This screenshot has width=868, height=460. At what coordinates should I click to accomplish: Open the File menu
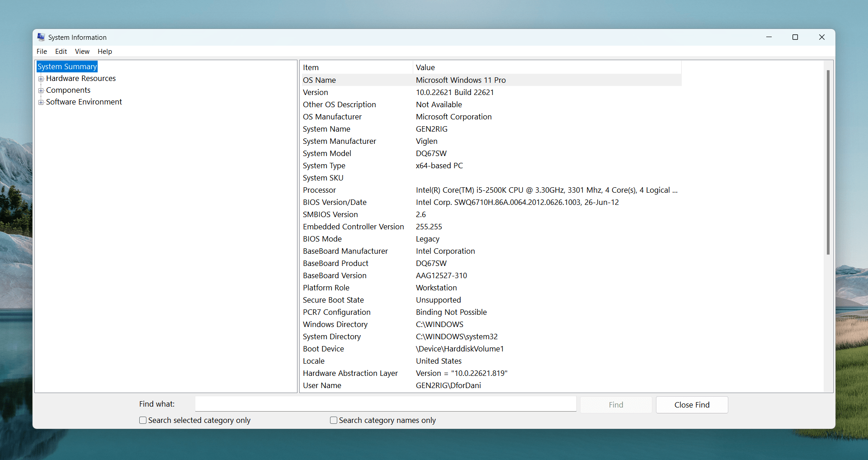[x=41, y=51]
